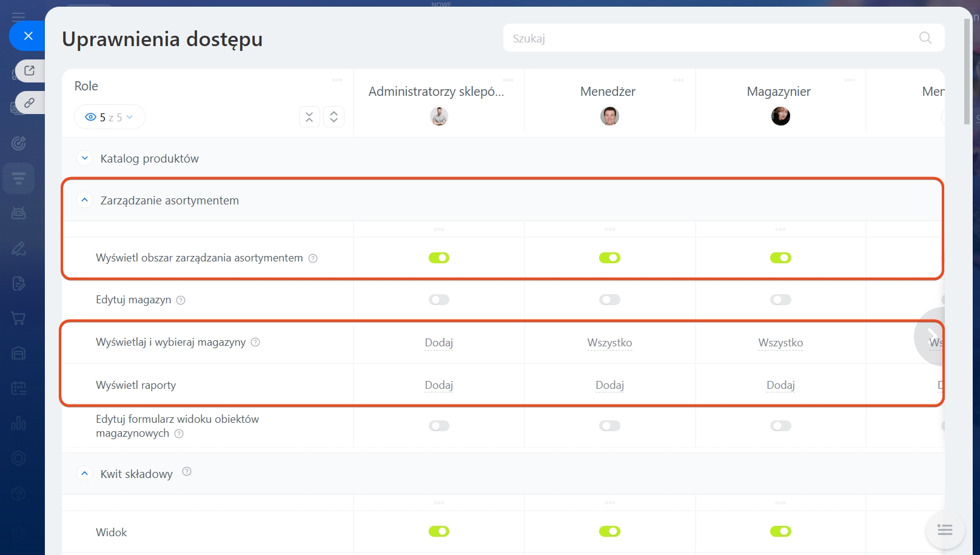Click the shopping cart sidebar icon
Image resolution: width=980 pixels, height=555 pixels.
pyautogui.click(x=19, y=318)
